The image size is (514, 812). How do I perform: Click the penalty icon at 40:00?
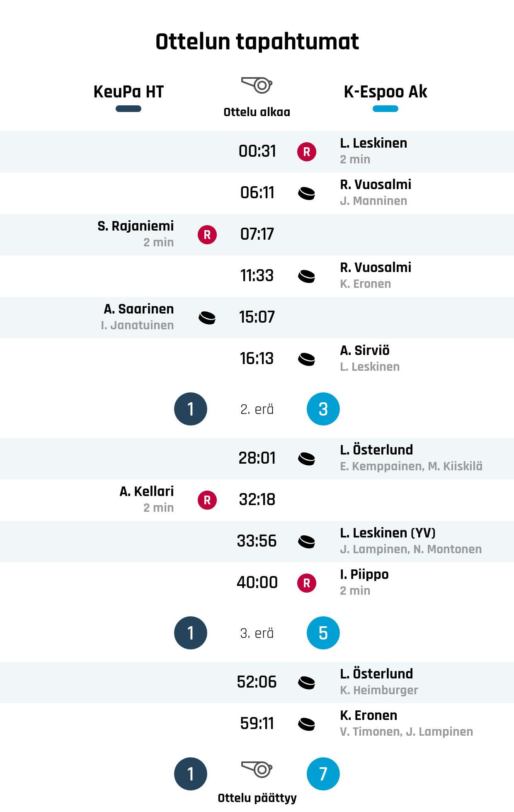click(x=307, y=583)
